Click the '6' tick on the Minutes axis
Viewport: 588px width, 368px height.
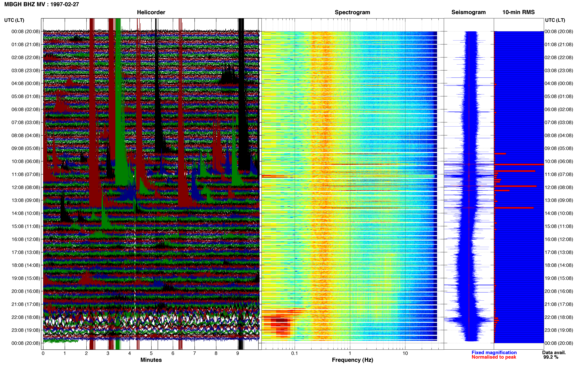[x=173, y=353]
